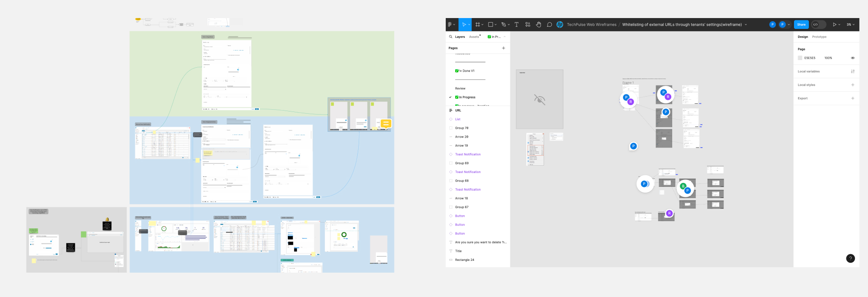Open the Local variables settings
Viewport: 868px width, 297px height.
click(852, 71)
